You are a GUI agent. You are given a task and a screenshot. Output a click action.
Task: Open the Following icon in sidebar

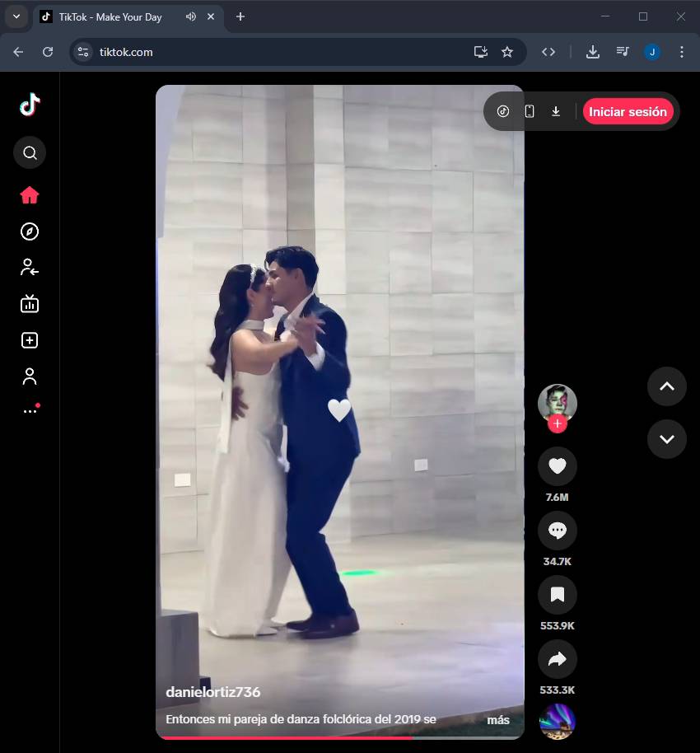pyautogui.click(x=30, y=267)
